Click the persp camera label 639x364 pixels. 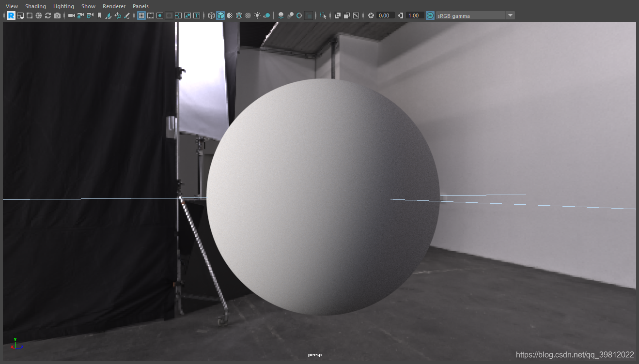tap(314, 355)
